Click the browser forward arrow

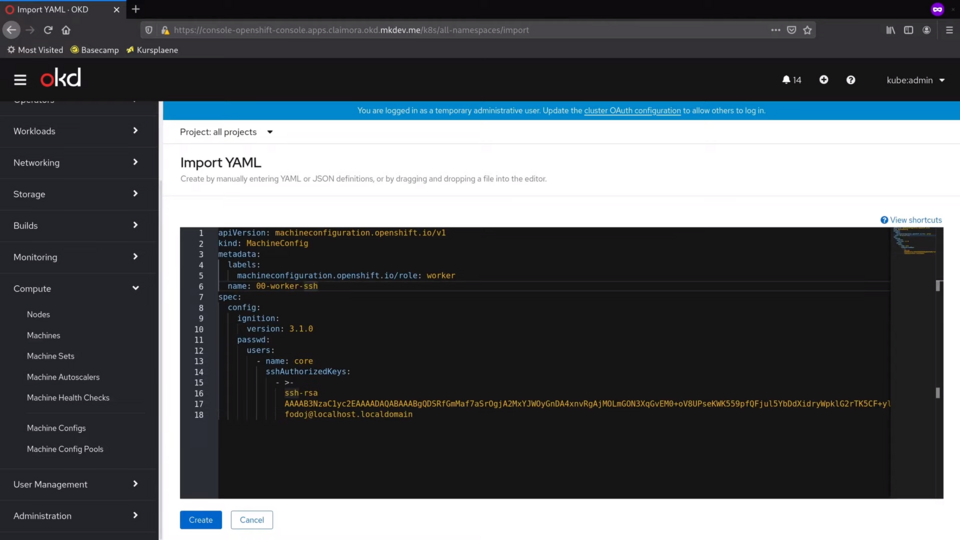[30, 30]
